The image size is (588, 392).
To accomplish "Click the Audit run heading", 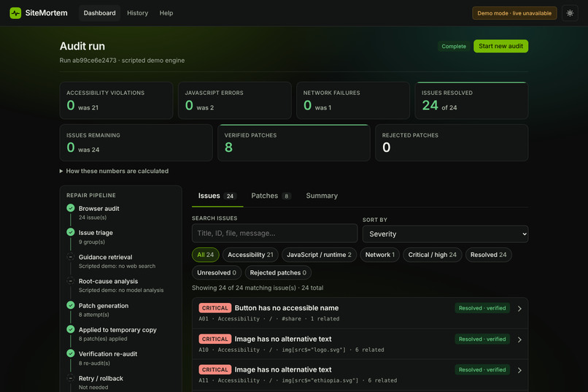I will (x=82, y=46).
